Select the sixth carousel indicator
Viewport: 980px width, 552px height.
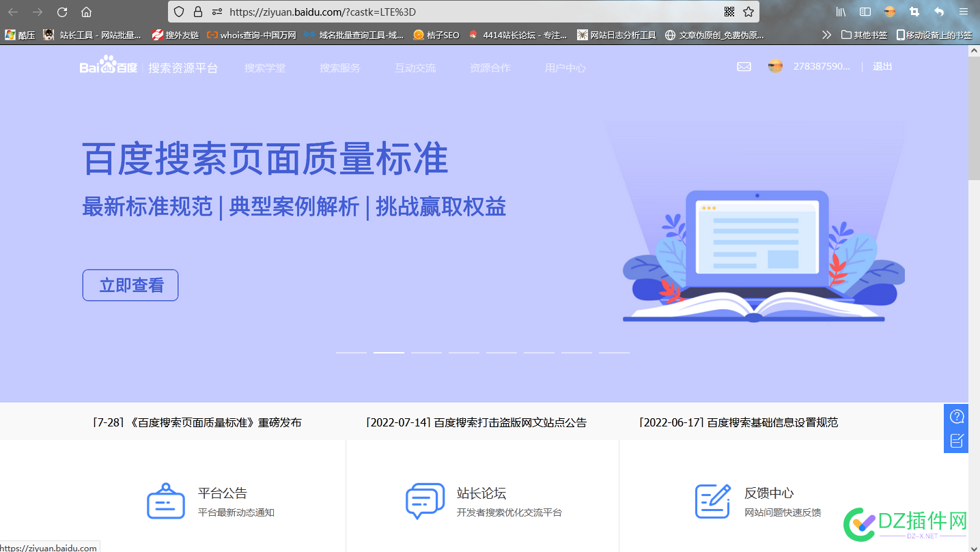coord(539,352)
